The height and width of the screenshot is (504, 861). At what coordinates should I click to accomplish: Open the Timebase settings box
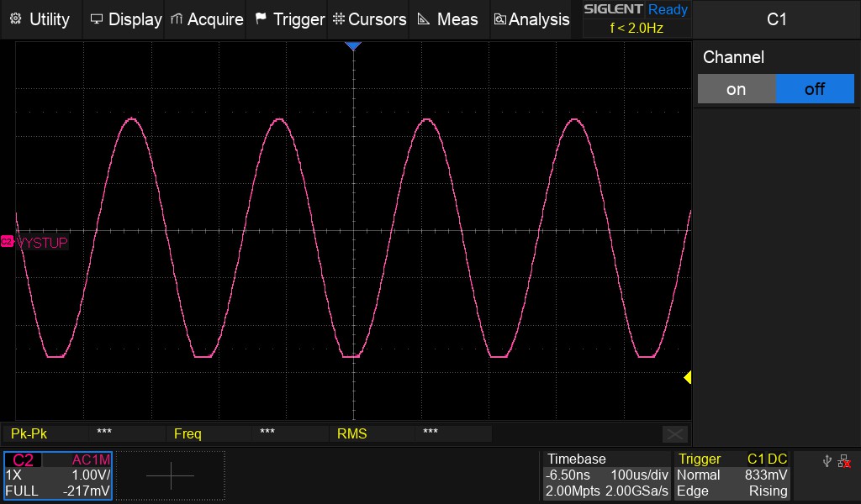[606, 475]
